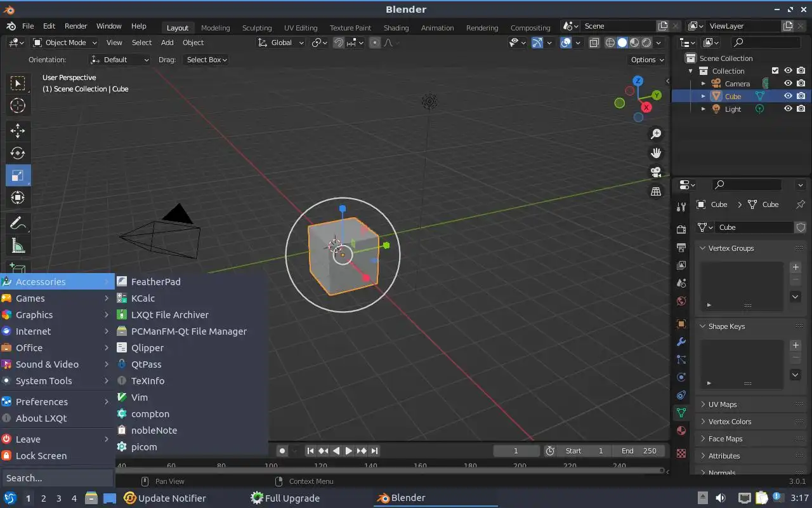Click the mesh name Cube field
Viewport: 812px width, 508px height.
click(755, 227)
